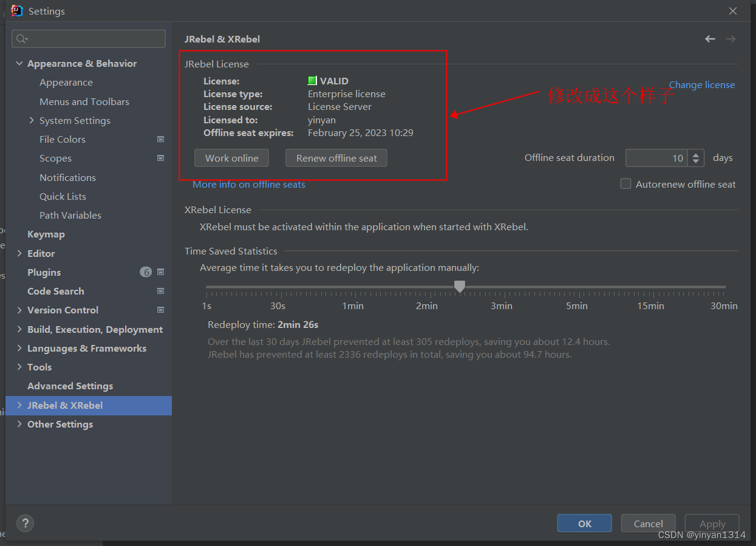Expand the Languages & Frameworks node
The width and height of the screenshot is (756, 546).
pyautogui.click(x=19, y=348)
